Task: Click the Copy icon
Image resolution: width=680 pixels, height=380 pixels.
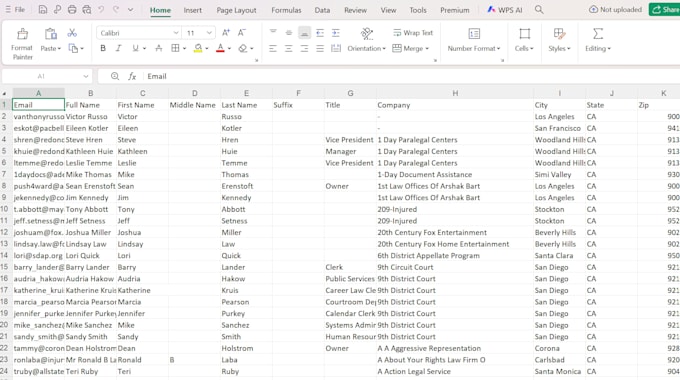Action: click(x=73, y=48)
